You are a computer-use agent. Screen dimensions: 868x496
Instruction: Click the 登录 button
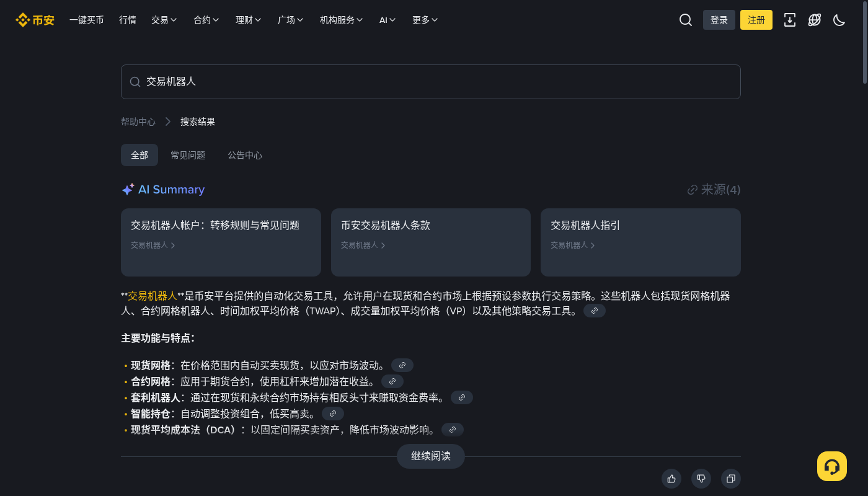(x=719, y=20)
